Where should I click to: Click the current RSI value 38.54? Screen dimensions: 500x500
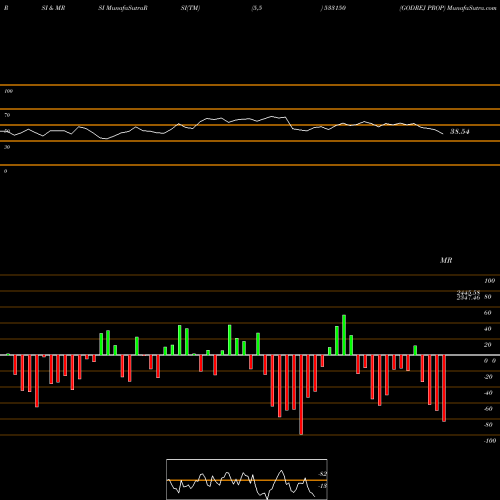point(460,132)
